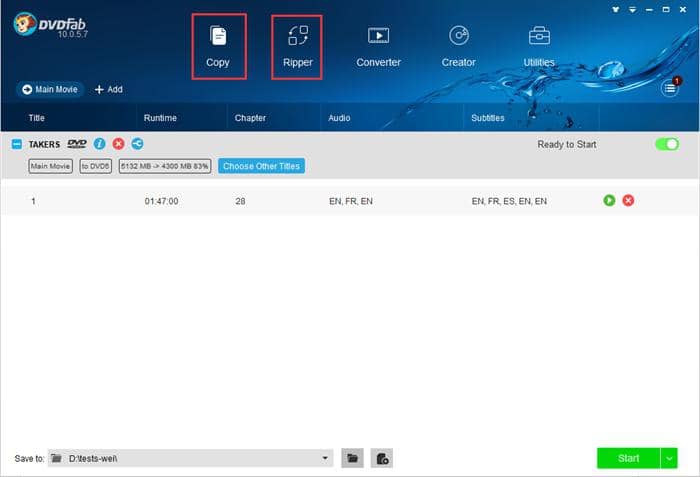The height and width of the screenshot is (477, 700).
Task: Switch to the Ripper module
Action: [297, 46]
